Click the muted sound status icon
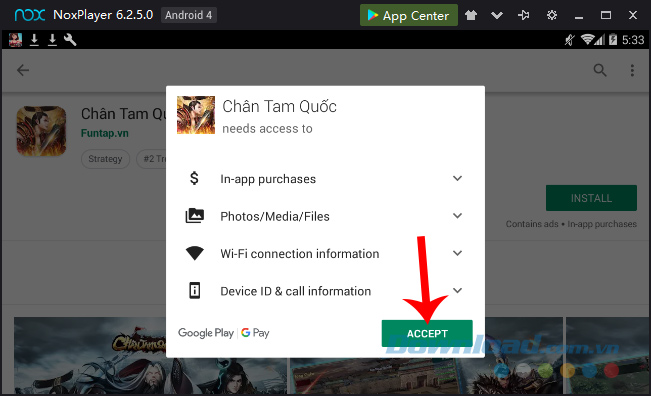 coord(570,40)
